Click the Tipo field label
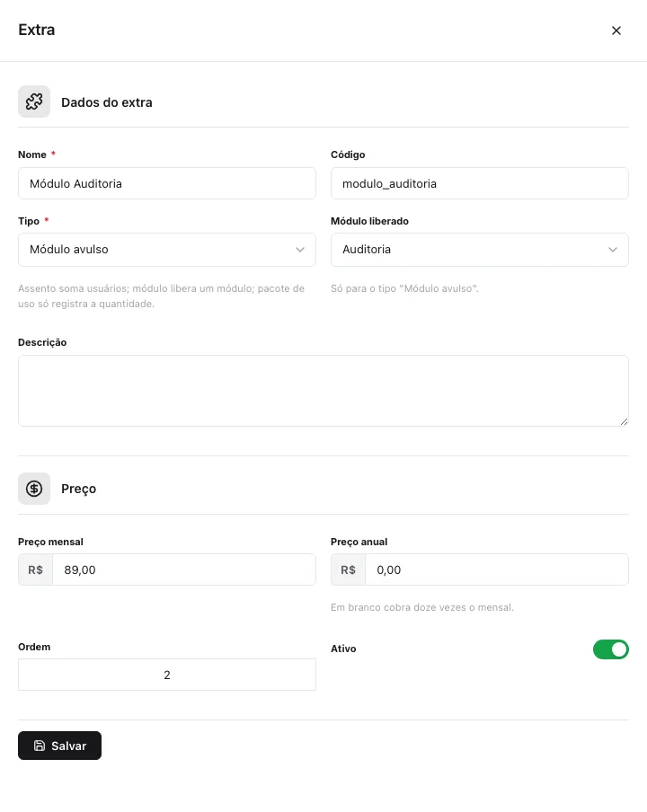This screenshot has height=812, width=647. coord(29,221)
